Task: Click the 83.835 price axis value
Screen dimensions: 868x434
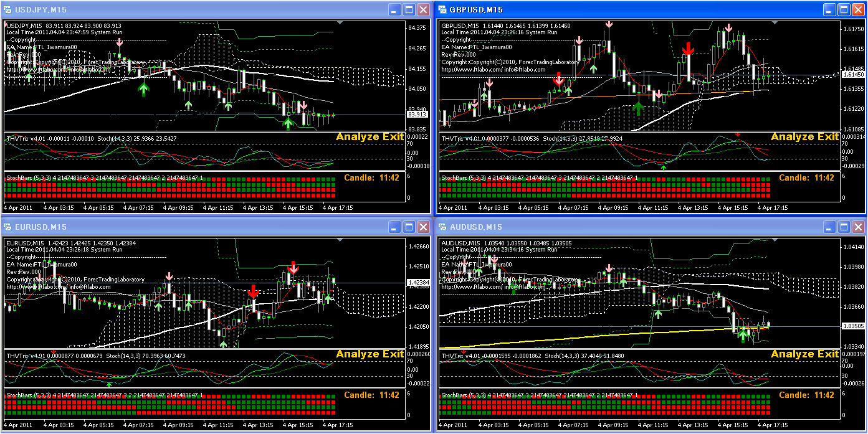Action: pos(417,129)
